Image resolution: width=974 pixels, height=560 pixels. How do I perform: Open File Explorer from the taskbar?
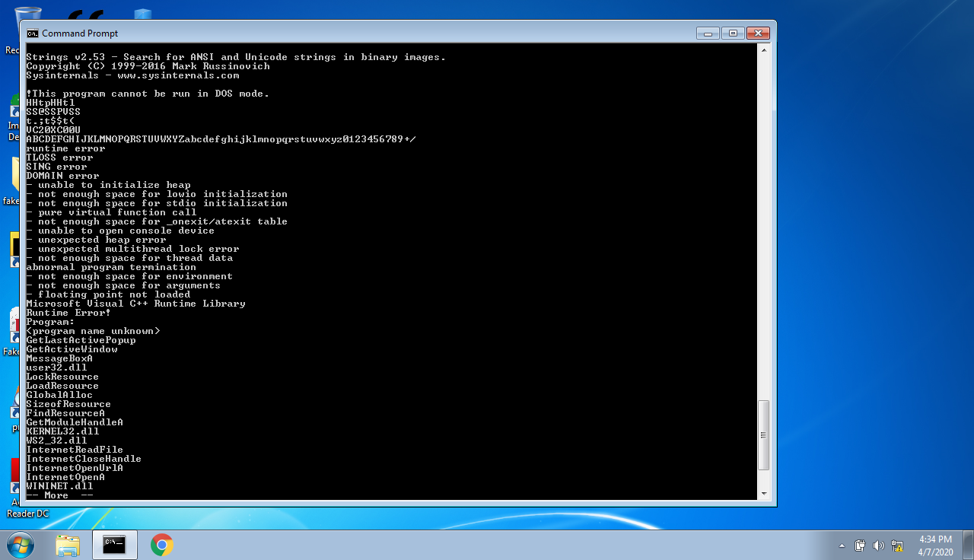click(x=68, y=545)
